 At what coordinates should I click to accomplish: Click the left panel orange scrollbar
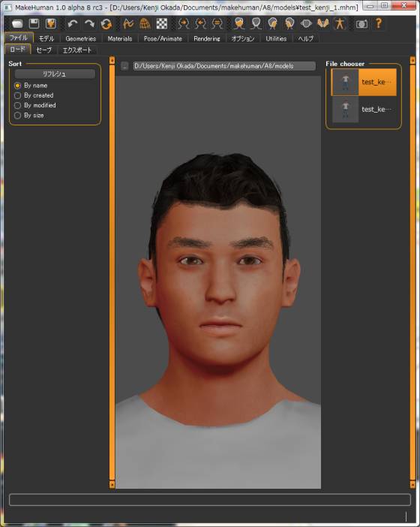[x=112, y=273]
